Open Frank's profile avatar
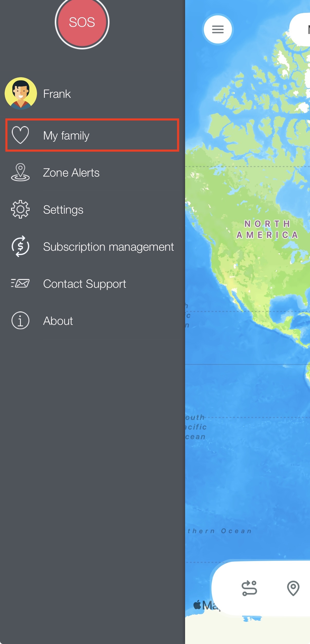The height and width of the screenshot is (644, 310). (x=21, y=93)
